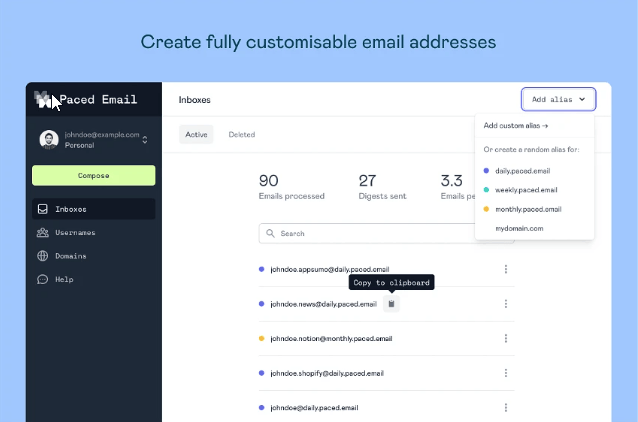Open options menu for johndoe.appsumo alias
The width and height of the screenshot is (638, 422).
(x=506, y=269)
